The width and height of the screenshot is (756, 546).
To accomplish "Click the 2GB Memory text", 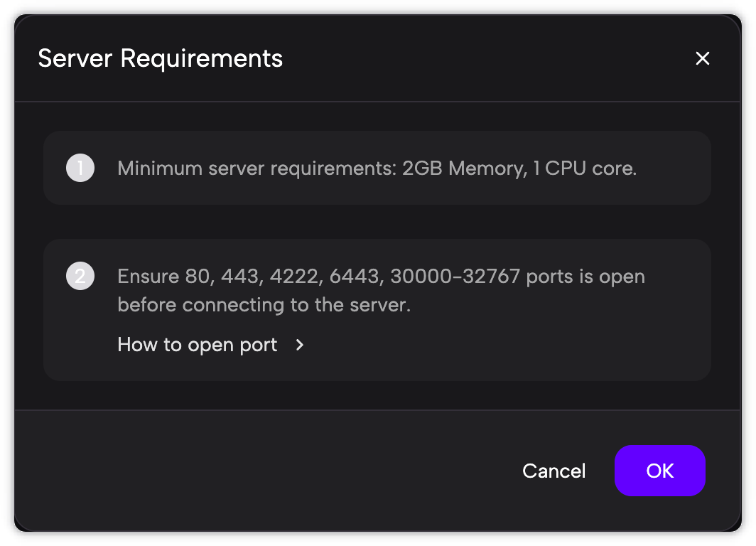I will pos(463,168).
